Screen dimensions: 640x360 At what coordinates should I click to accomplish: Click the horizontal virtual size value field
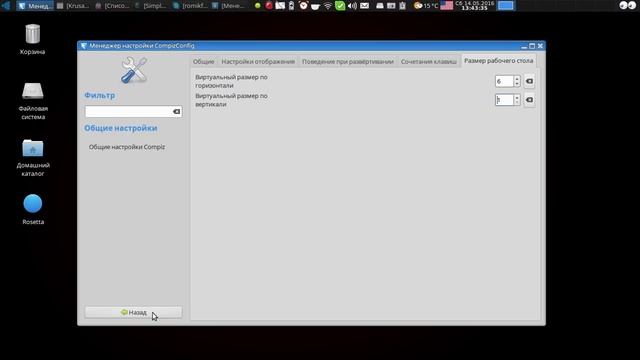click(504, 81)
